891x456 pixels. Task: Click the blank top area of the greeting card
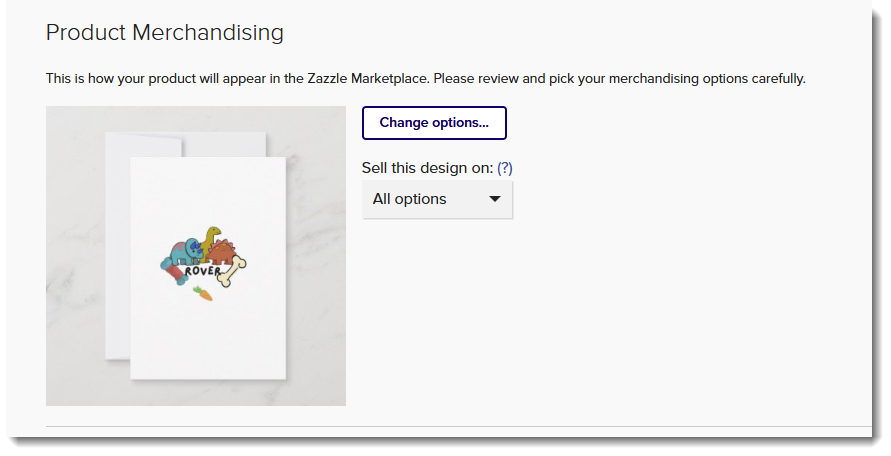click(x=208, y=190)
